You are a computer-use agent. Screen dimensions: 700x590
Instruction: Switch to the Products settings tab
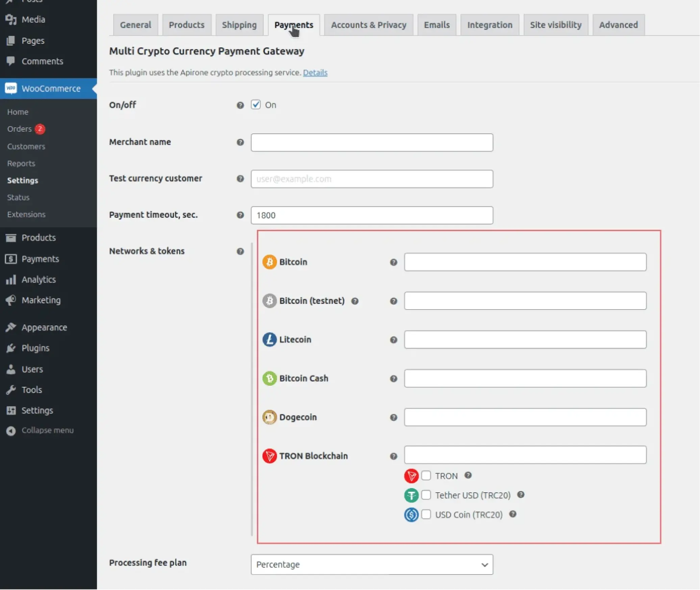tap(187, 25)
